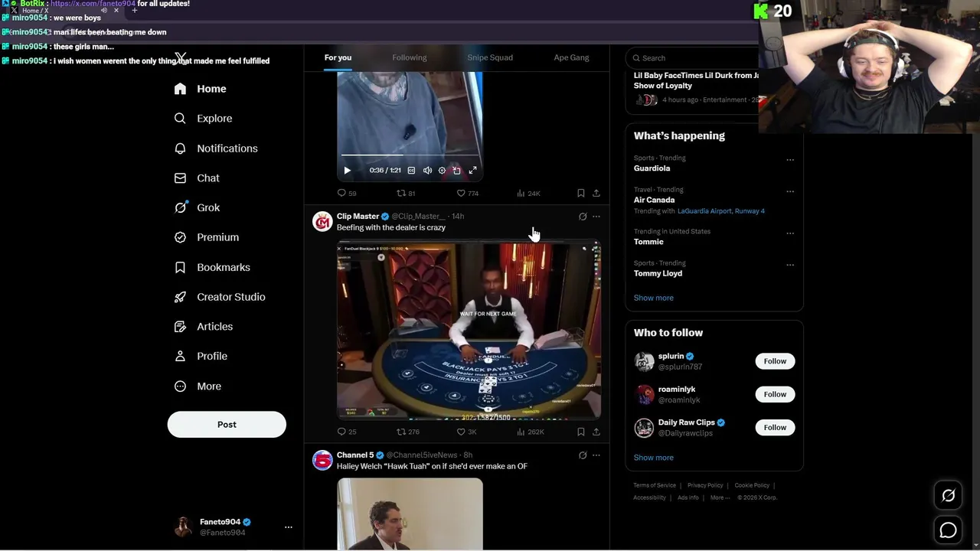
Task: Play the blackjack dealer video
Action: point(469,330)
